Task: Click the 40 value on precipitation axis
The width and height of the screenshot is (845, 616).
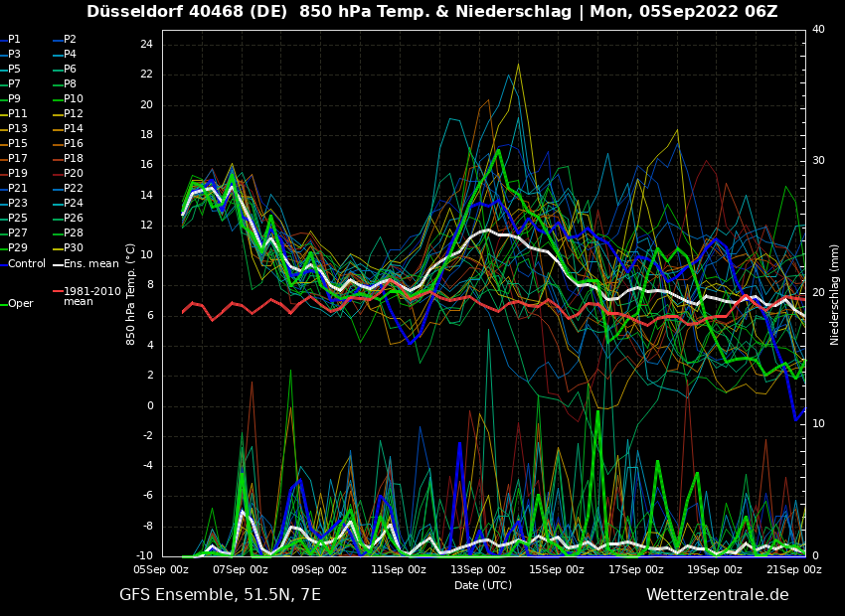Action: pos(818,30)
